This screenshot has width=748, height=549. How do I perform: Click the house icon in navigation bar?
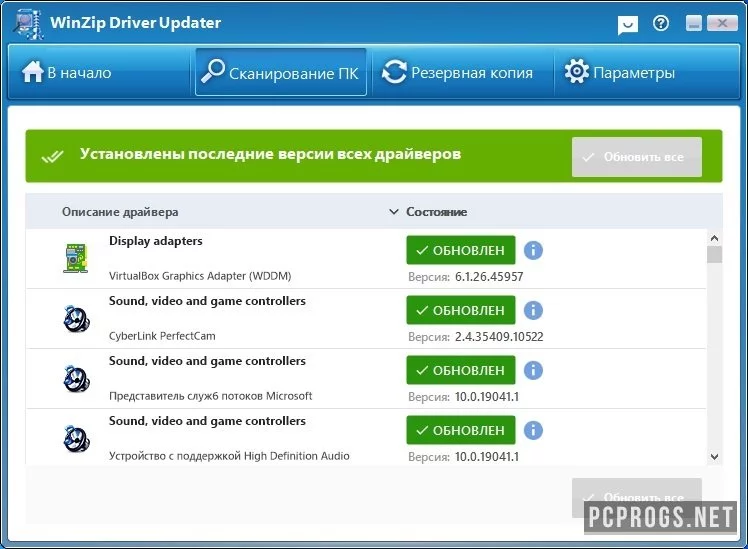[32, 72]
